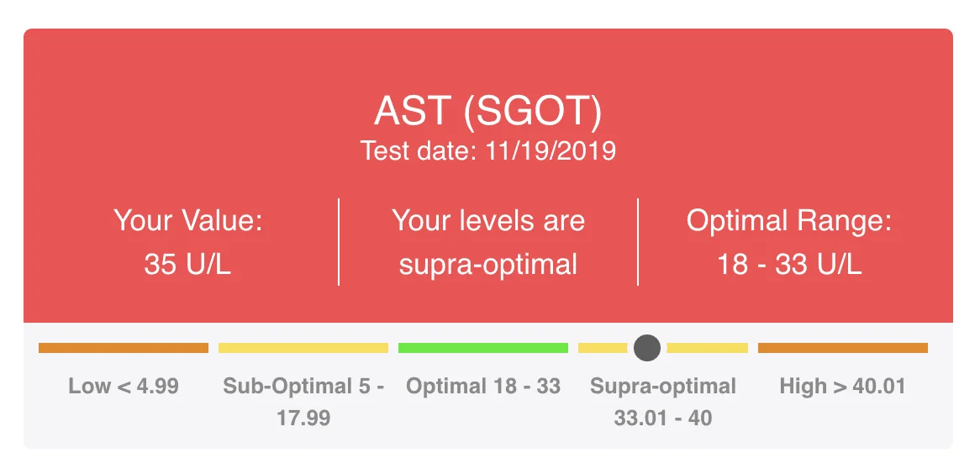Screen dimensions: 980x474
Task: Click the Sub-Optimal 5 - 17.99 label
Action: [303, 402]
